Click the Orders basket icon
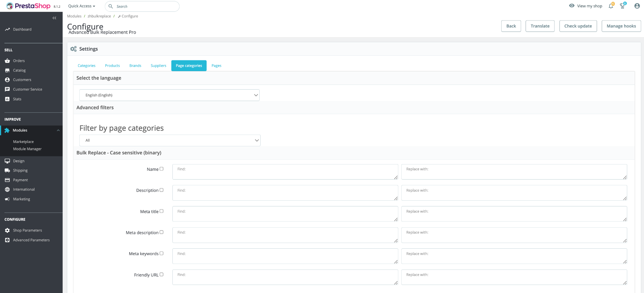 click(7, 61)
